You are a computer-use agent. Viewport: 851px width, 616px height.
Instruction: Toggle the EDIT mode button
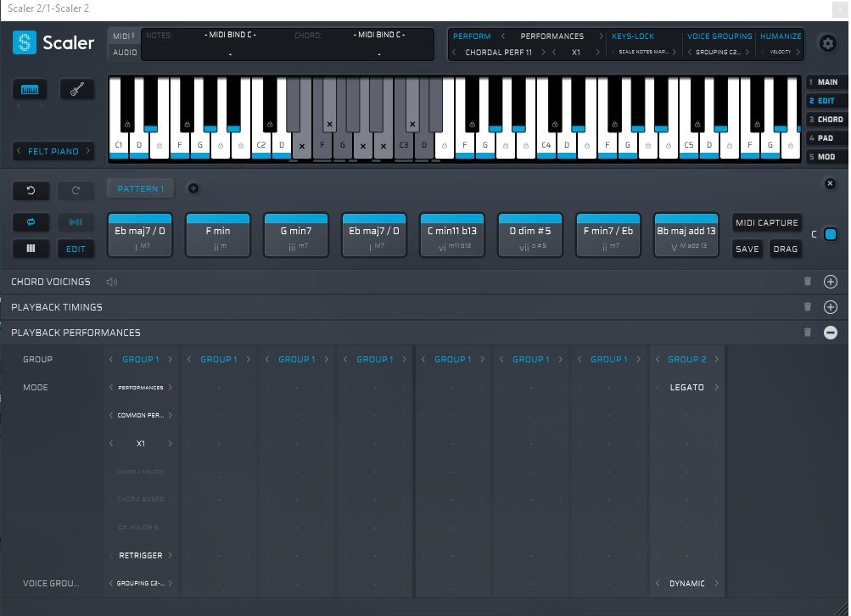(76, 249)
